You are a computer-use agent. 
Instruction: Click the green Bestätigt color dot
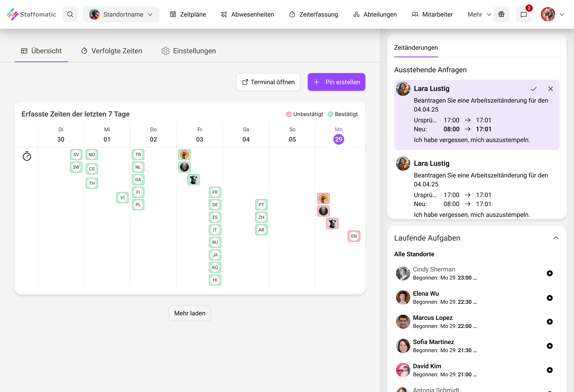[330, 114]
